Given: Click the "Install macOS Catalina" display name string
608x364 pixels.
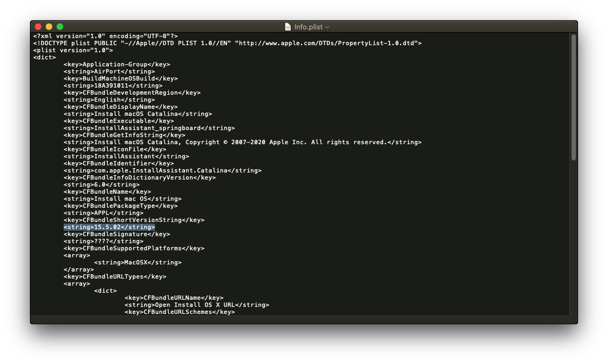Looking at the screenshot, I should click(x=138, y=114).
